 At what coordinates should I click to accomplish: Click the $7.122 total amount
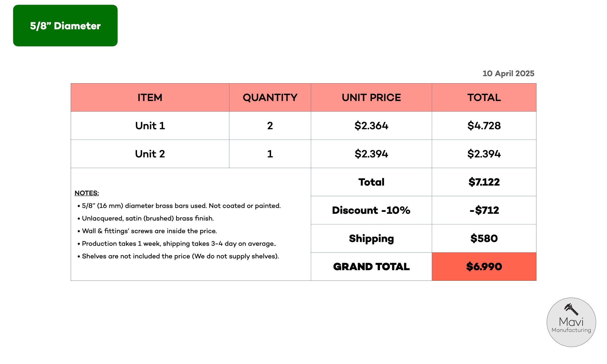coord(484,182)
